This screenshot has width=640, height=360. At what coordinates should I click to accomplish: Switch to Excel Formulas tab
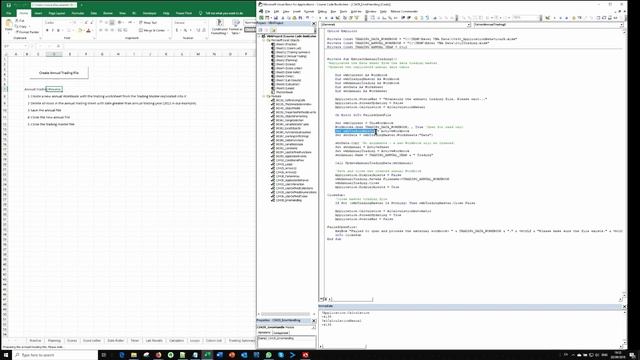tap(78, 13)
